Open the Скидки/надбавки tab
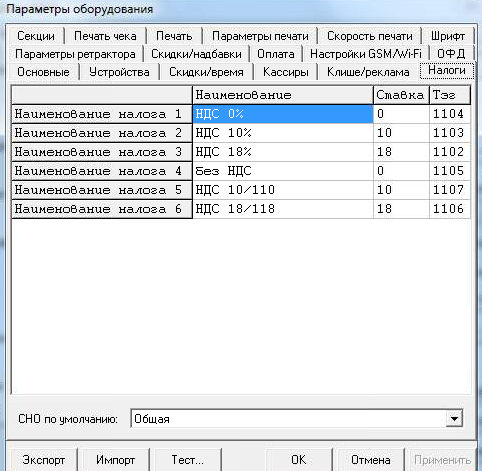Image resolution: width=482 pixels, height=471 pixels. 196,54
